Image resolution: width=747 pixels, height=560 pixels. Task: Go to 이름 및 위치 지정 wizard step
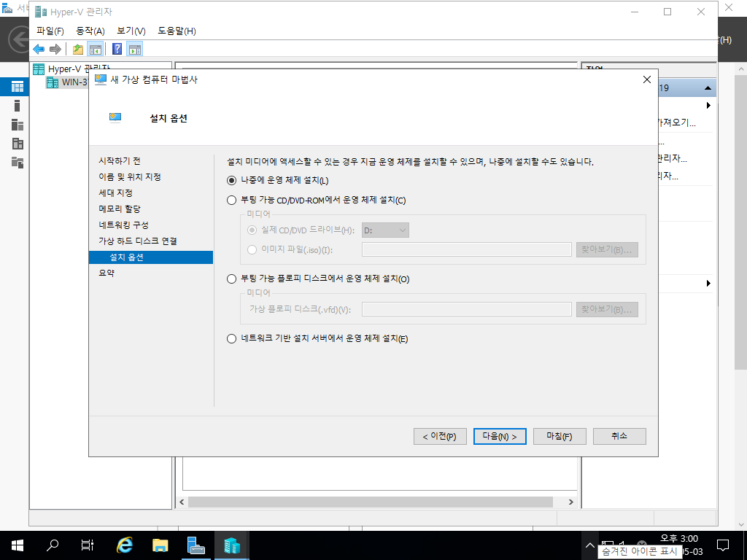coord(130,177)
